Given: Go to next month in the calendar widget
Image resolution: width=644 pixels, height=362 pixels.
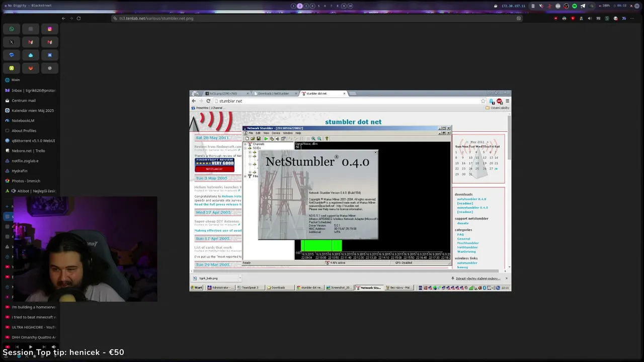Looking at the screenshot, I should (x=488, y=142).
